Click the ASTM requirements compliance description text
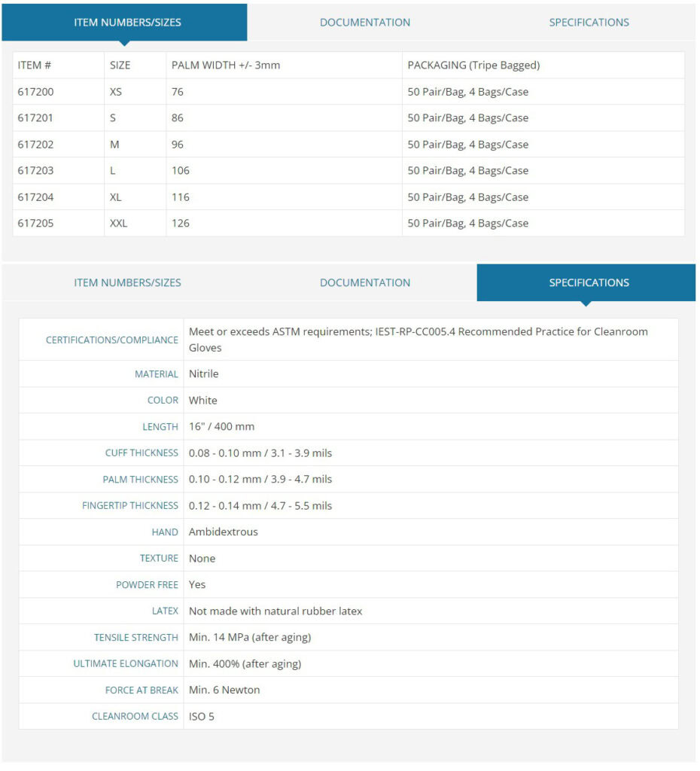 pos(418,340)
